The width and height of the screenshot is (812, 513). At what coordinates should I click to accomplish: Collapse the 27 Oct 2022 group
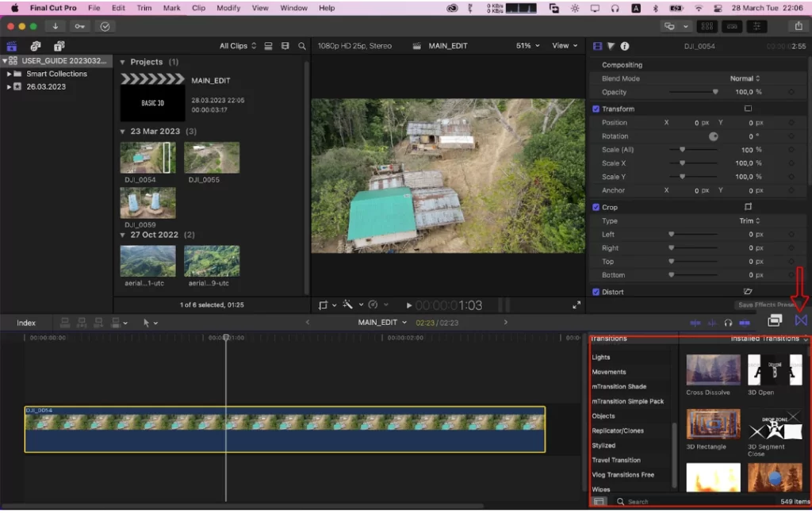(123, 235)
